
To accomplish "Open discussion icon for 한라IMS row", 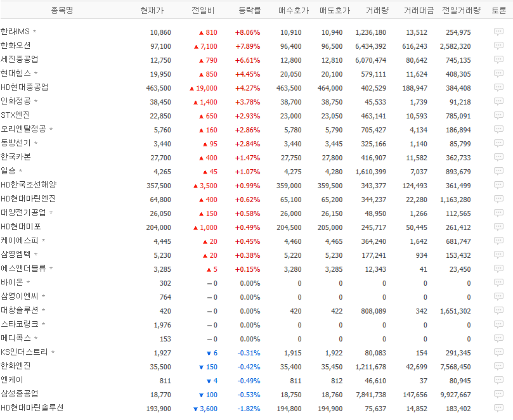I will tap(498, 32).
